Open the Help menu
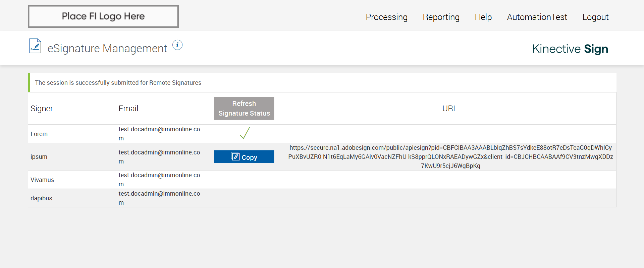 [483, 17]
